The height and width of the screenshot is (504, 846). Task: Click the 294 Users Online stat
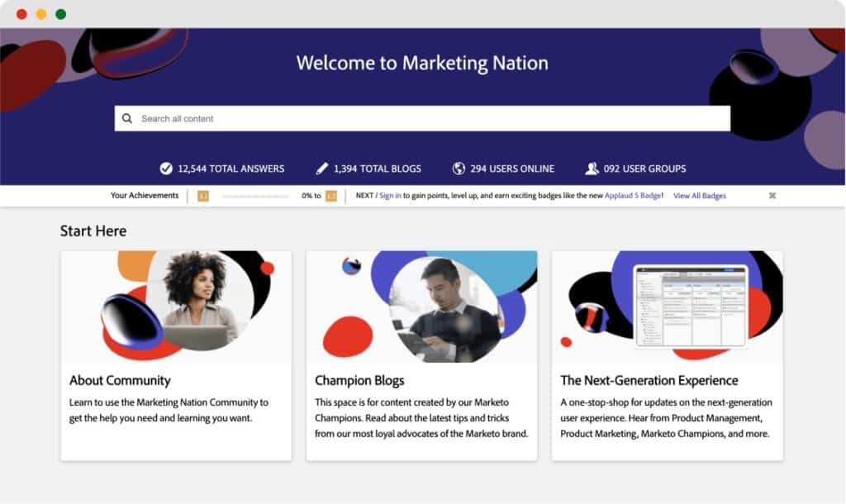pos(503,169)
